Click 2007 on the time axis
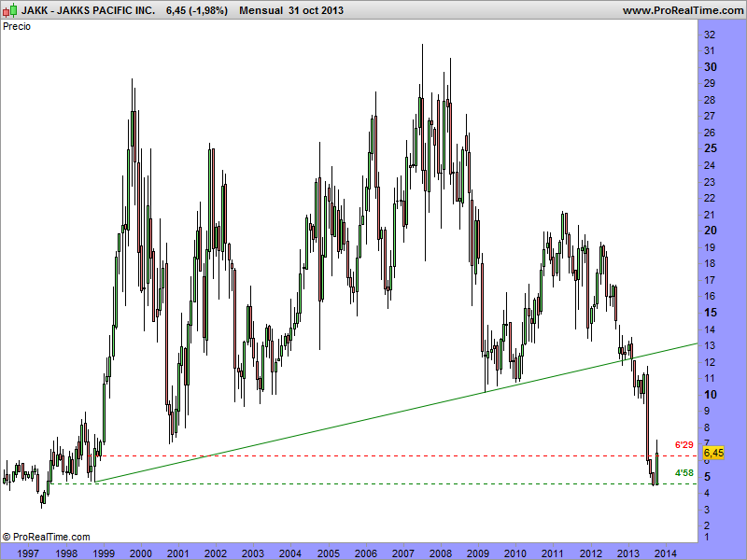The height and width of the screenshot is (560, 747). pyautogui.click(x=403, y=553)
